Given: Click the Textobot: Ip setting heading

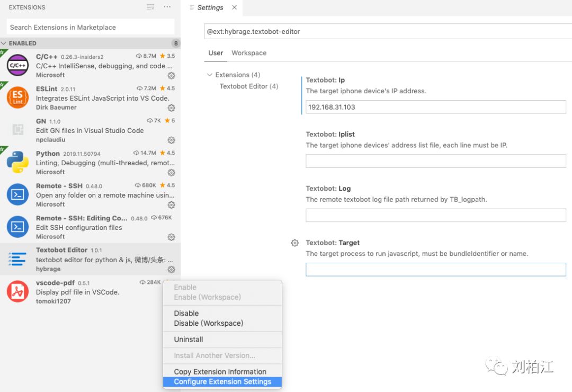Looking at the screenshot, I should [x=325, y=80].
